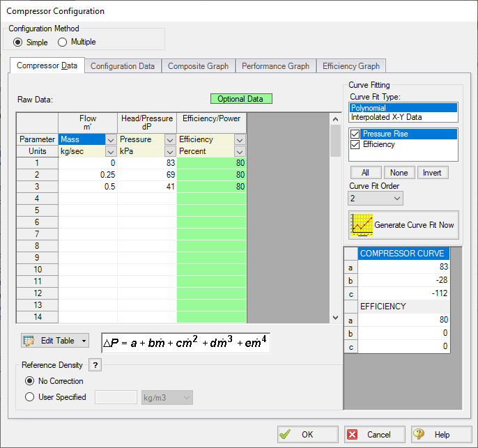Viewport: 478px width, 448px height.
Task: Switch to the Configuration Data tab
Action: click(123, 66)
